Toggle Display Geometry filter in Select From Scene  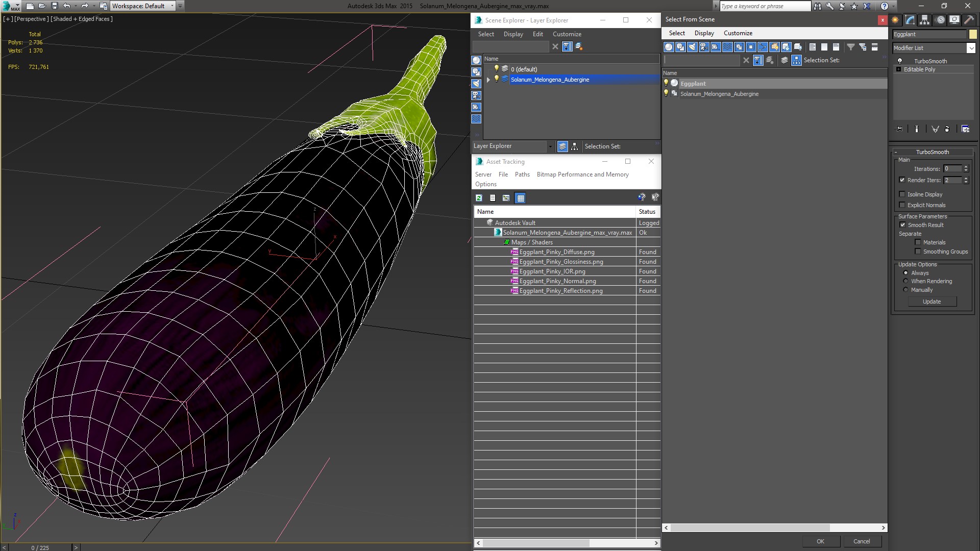point(669,47)
